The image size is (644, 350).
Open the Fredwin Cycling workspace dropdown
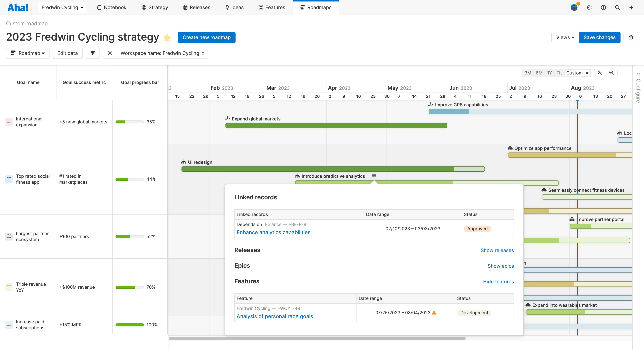point(62,7)
